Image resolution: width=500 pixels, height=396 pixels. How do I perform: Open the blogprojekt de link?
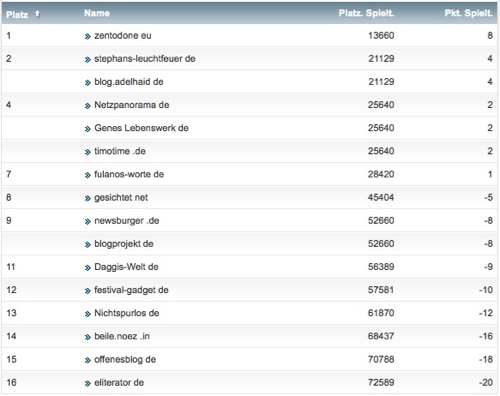[124, 244]
